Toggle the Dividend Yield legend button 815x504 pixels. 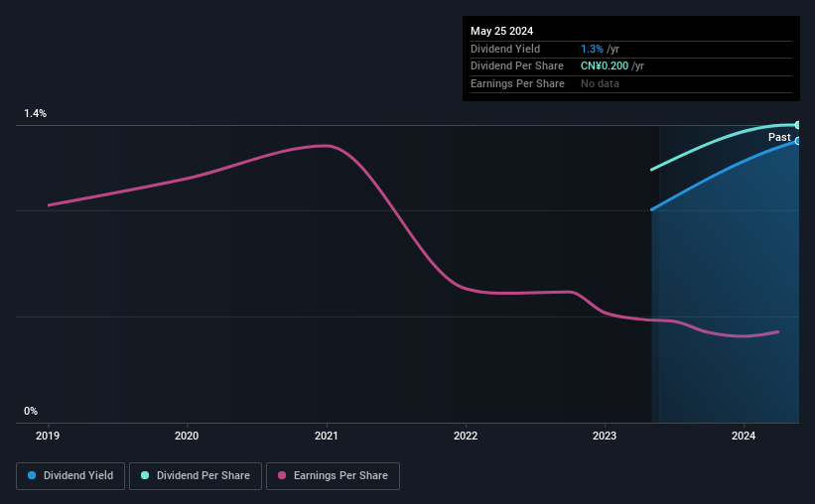point(70,476)
